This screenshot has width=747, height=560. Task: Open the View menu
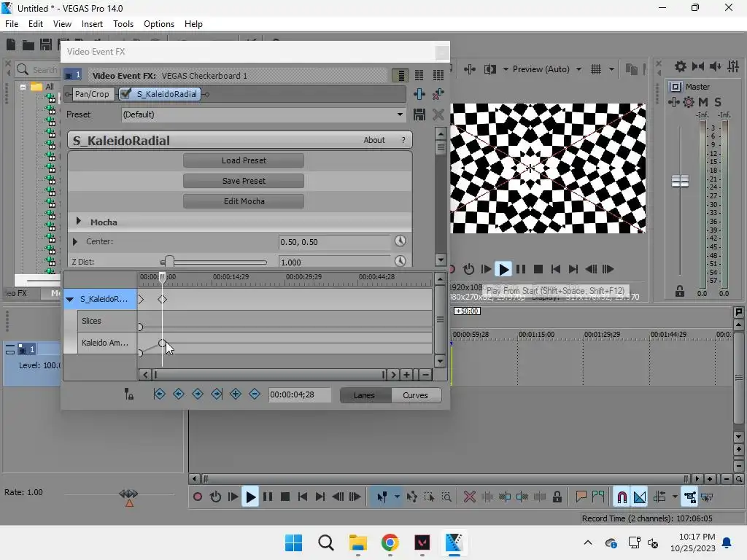pos(62,24)
